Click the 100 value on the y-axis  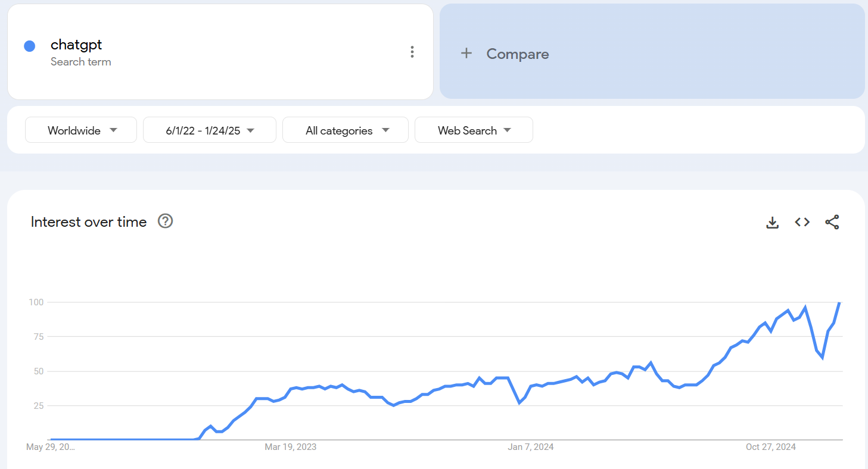click(36, 302)
